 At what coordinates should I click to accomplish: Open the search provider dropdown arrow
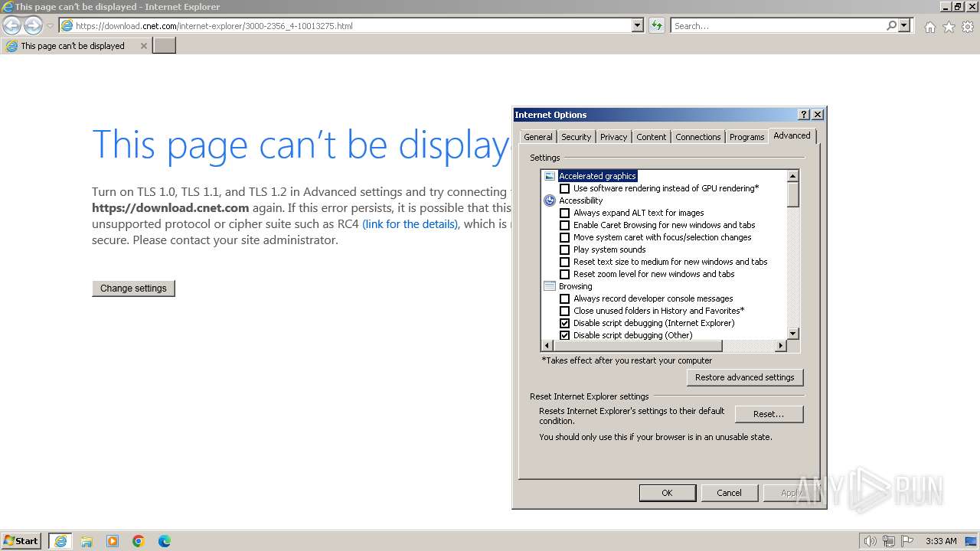[904, 26]
